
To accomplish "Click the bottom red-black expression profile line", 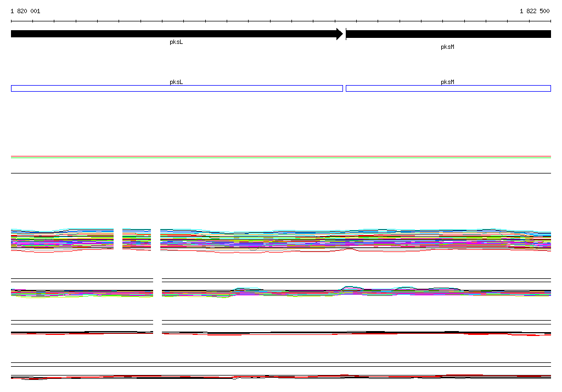I will tap(281, 377).
